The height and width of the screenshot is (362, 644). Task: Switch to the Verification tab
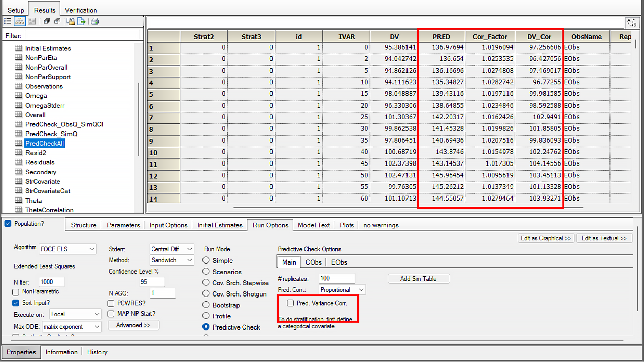coord(81,10)
